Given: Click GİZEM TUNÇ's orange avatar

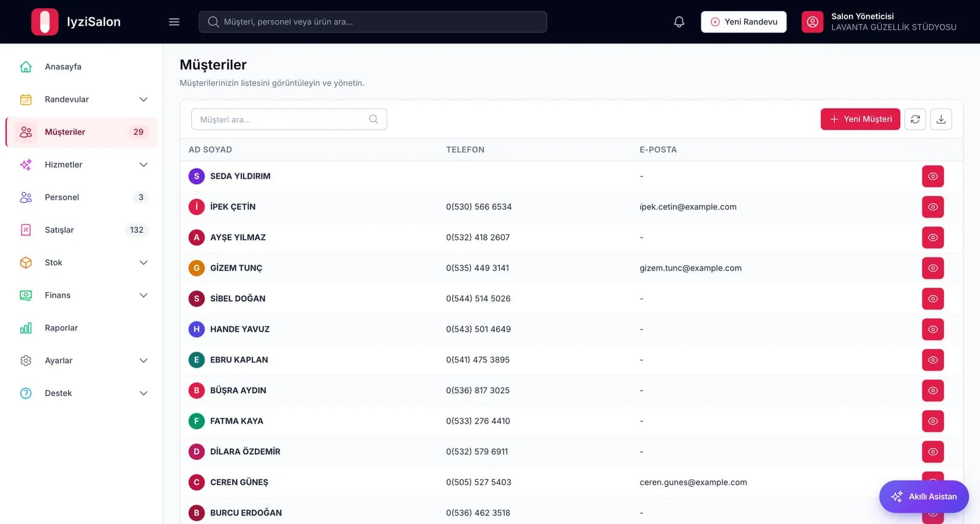Looking at the screenshot, I should point(197,268).
